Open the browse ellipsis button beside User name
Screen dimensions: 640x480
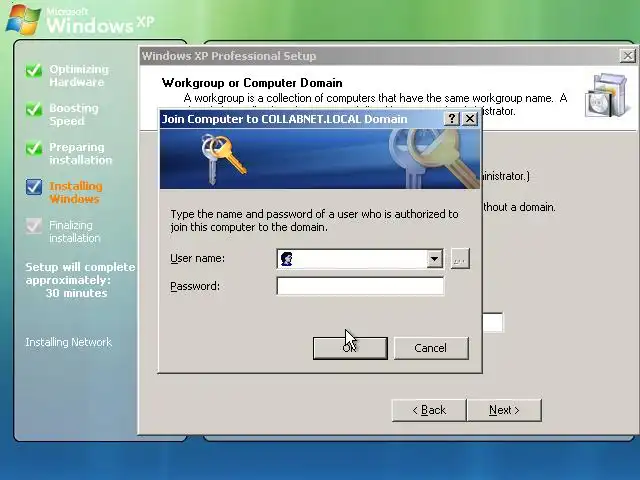point(460,259)
